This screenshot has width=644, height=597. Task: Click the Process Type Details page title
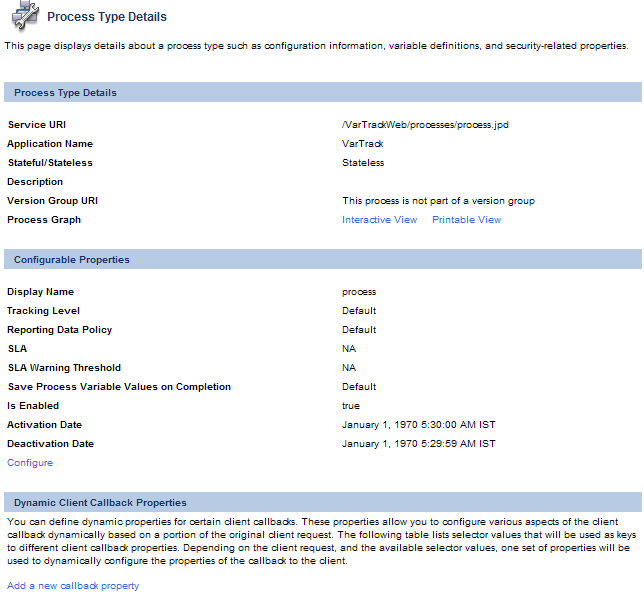point(107,17)
